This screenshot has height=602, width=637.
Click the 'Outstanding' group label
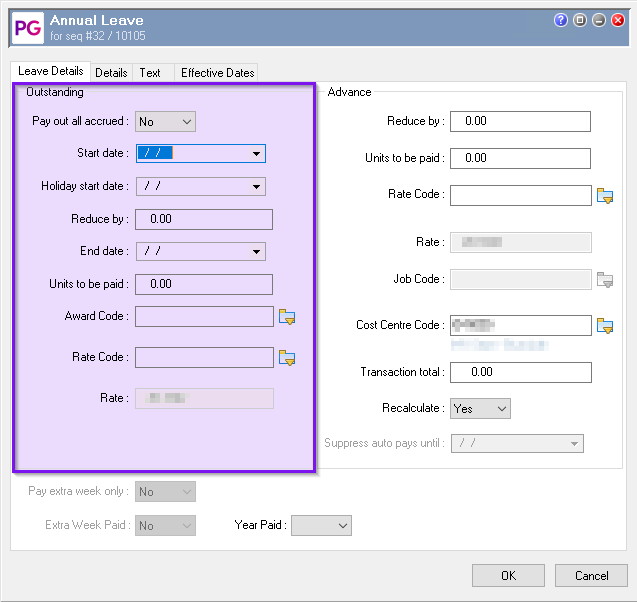tap(55, 92)
